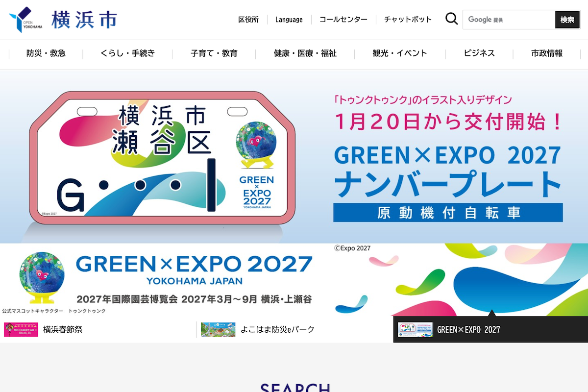Open the チャットボット link
The image size is (588, 392).
tap(408, 20)
